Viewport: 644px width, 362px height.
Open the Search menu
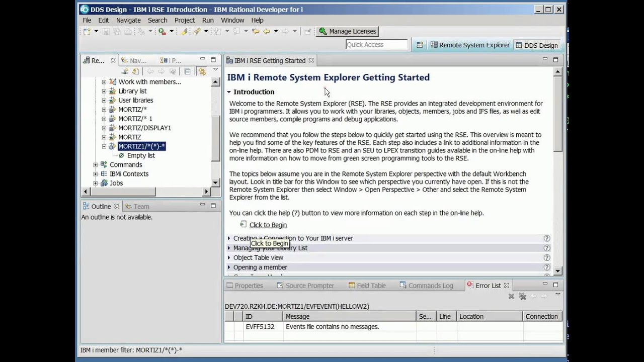coord(157,20)
